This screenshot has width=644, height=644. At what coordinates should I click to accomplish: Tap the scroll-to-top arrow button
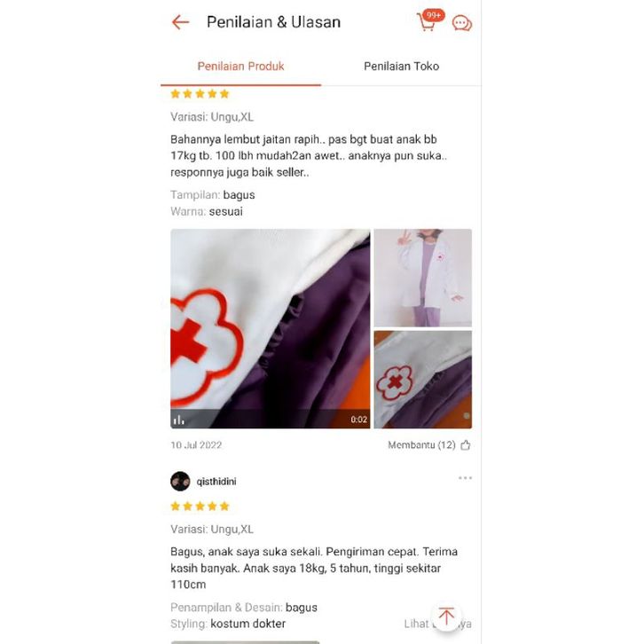coord(446,617)
